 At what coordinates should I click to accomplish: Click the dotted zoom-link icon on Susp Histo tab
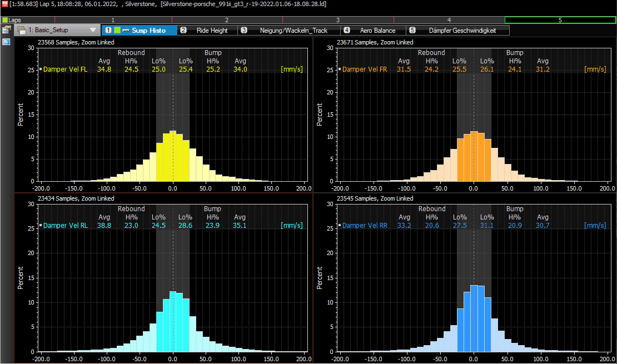click(x=126, y=31)
